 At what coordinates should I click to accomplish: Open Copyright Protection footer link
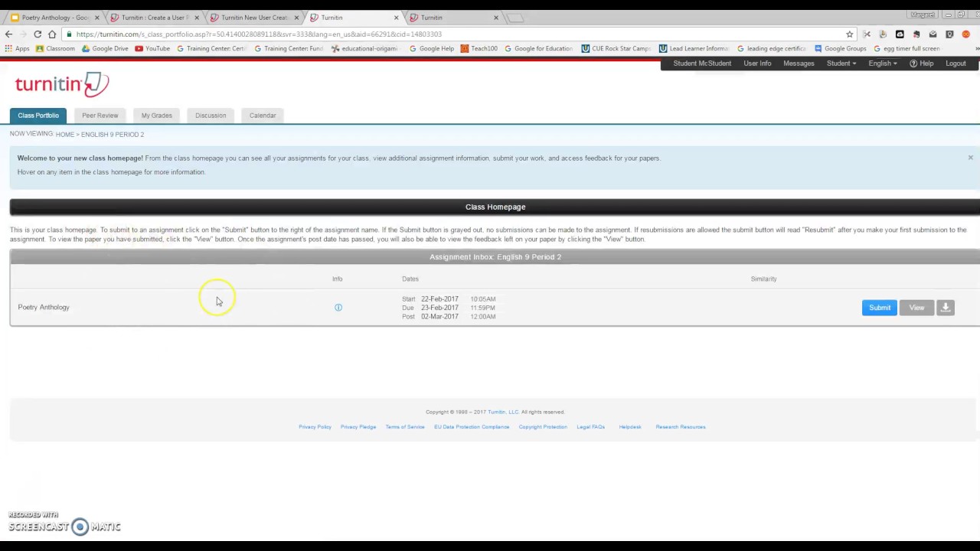pos(543,427)
